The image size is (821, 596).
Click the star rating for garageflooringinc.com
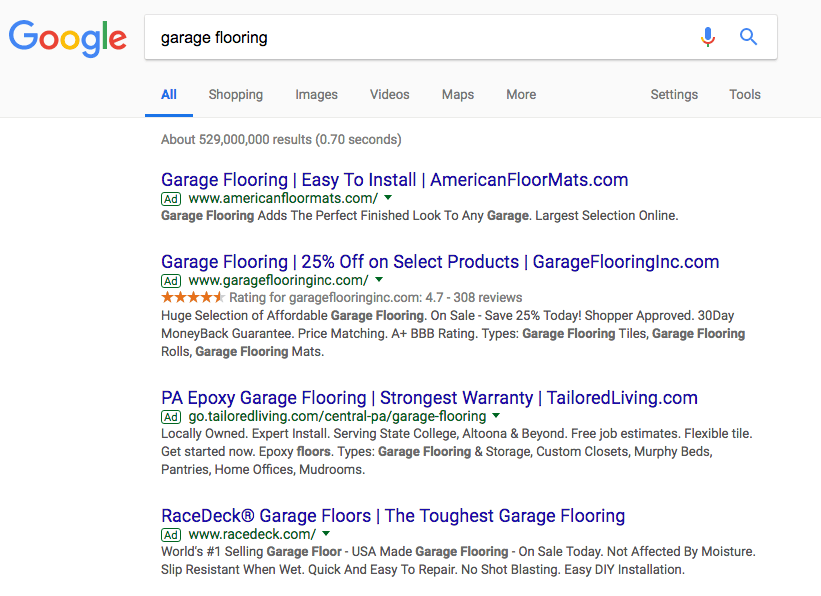pyautogui.click(x=193, y=297)
